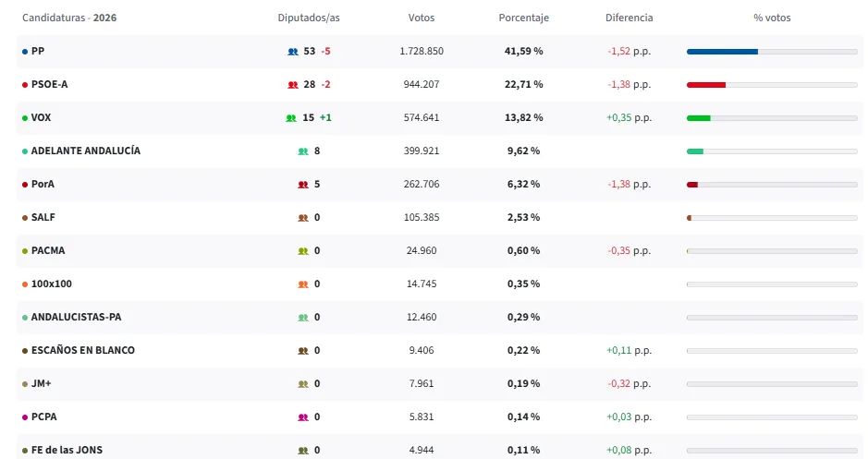Click the Votos column header
This screenshot has height=459, width=868.
pos(422,18)
